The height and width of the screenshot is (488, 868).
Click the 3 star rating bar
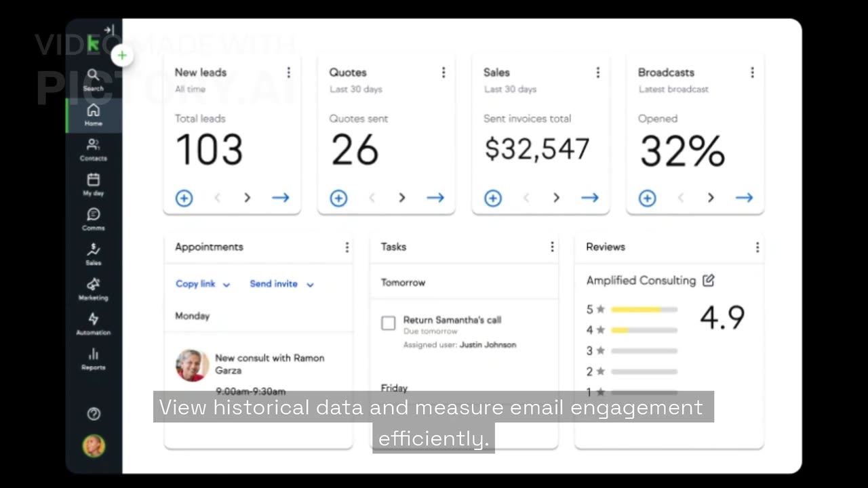[644, 351]
